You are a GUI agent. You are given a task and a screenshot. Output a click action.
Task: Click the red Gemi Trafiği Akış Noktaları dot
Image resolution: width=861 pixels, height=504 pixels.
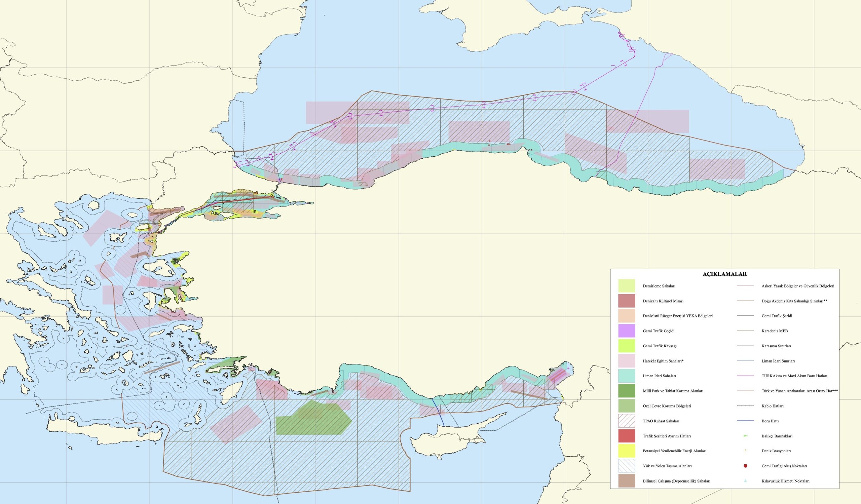click(745, 466)
